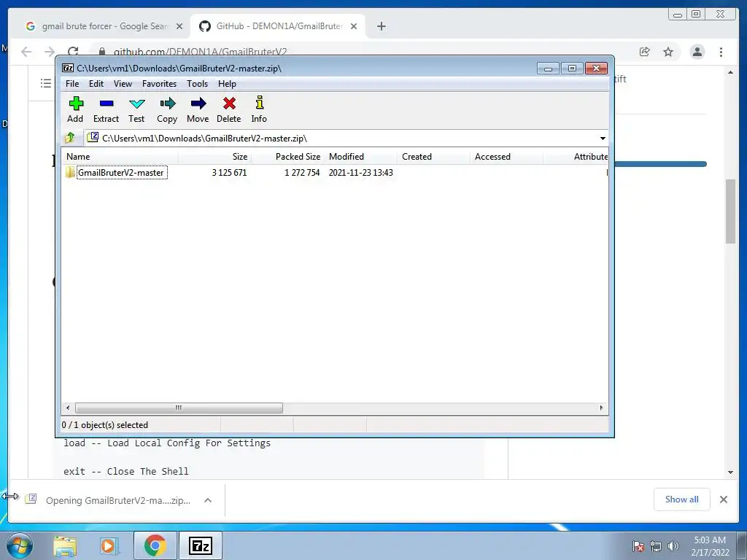This screenshot has width=747, height=560.
Task: Click the GitHub readme outline list icon
Action: tap(46, 83)
